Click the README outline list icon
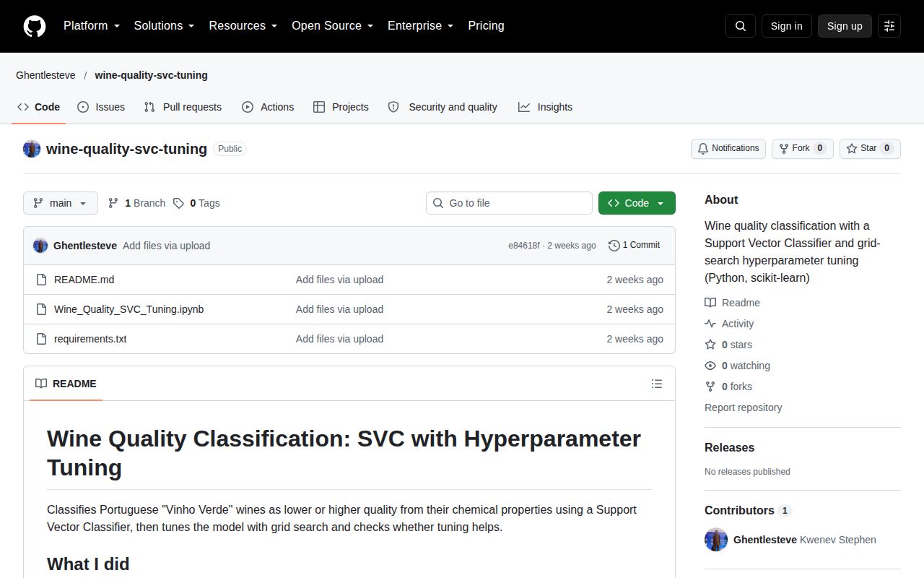Viewport: 924px width, 578px height. (x=657, y=384)
